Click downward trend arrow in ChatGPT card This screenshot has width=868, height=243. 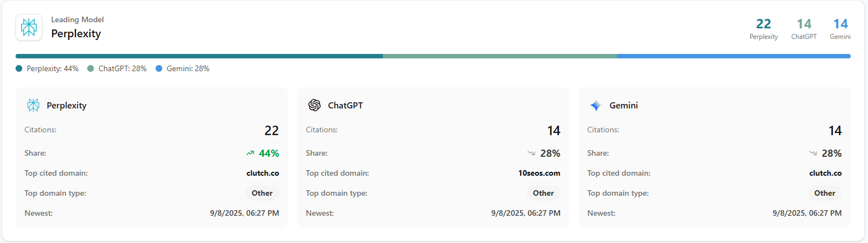pyautogui.click(x=531, y=153)
